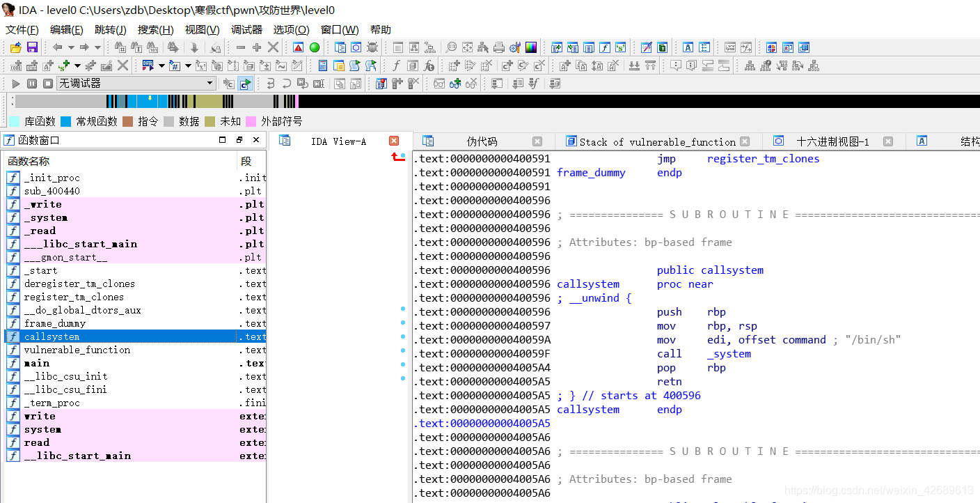The image size is (980, 503).
Task: Float the 函数窗口 panel
Action: click(239, 139)
